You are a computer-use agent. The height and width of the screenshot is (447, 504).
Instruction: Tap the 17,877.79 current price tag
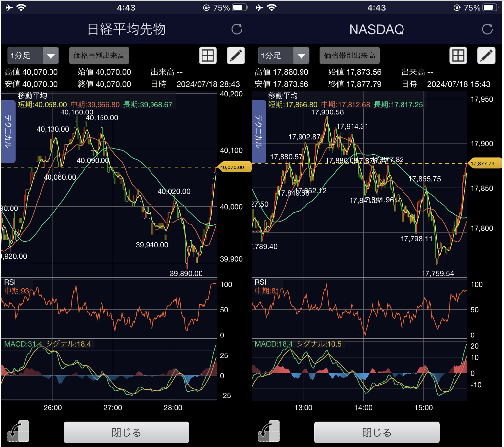pos(484,163)
